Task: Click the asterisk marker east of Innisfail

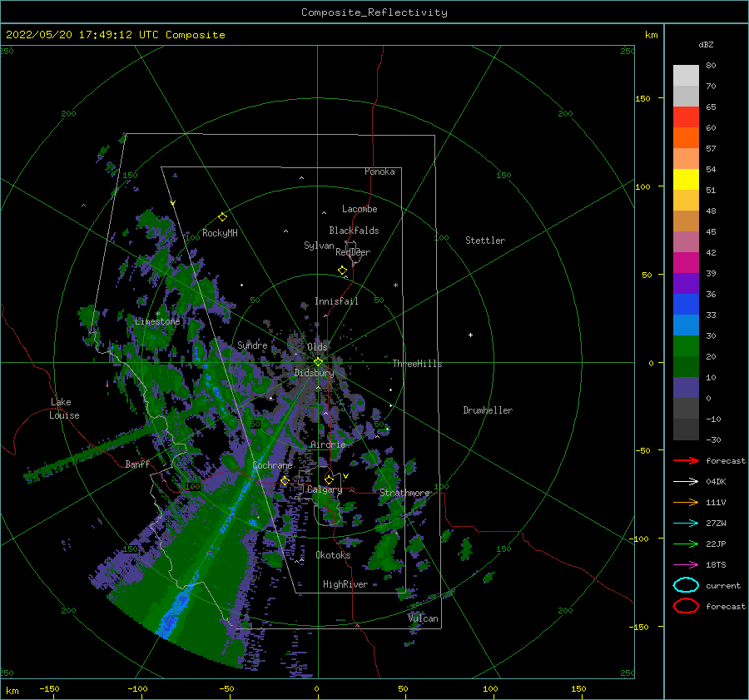Action: point(395,285)
